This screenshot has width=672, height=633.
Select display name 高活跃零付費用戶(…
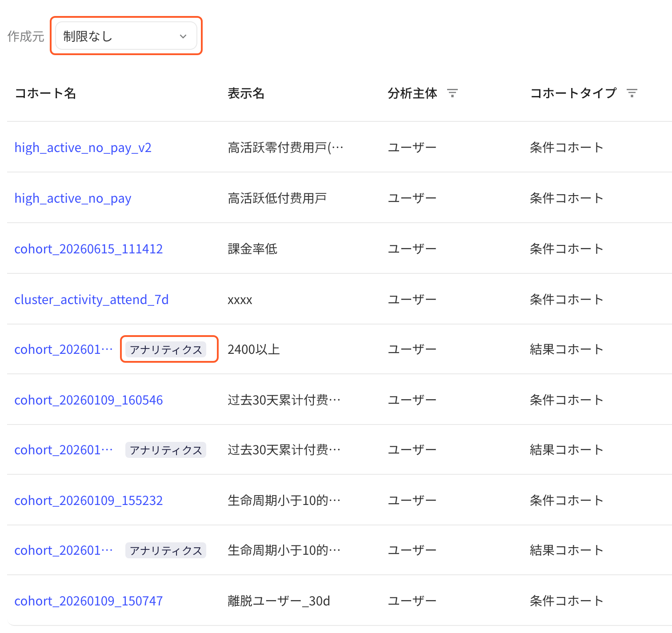[285, 147]
